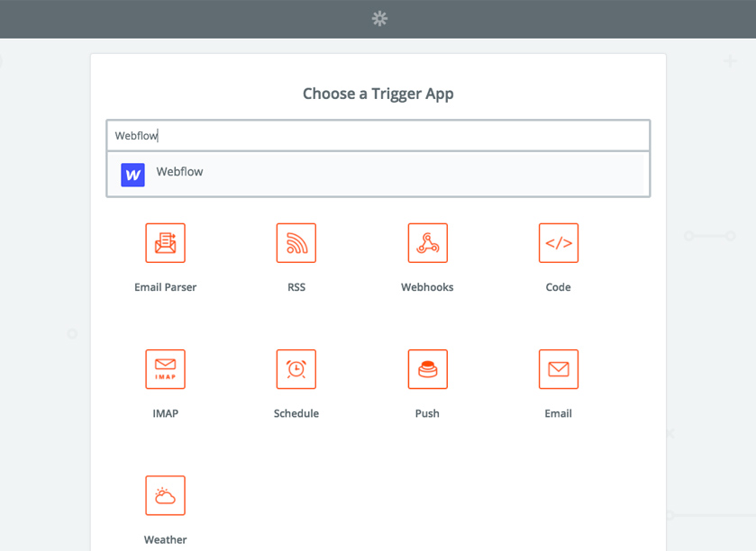This screenshot has width=756, height=551.
Task: Focus the trigger app search field
Action: 378,135
